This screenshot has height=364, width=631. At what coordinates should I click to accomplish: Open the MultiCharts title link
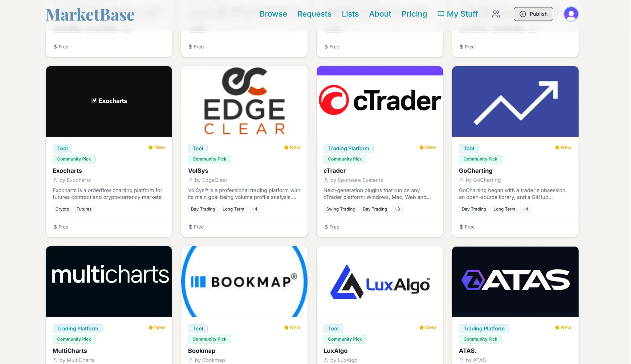[70, 350]
